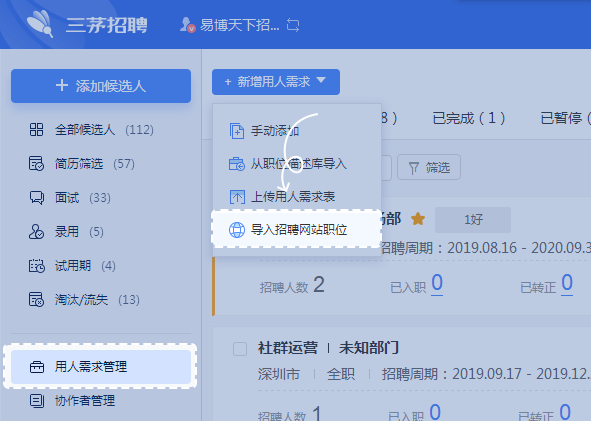Click the 深圳市 location text
Viewport: 591px width, 421px height.
pos(279,374)
